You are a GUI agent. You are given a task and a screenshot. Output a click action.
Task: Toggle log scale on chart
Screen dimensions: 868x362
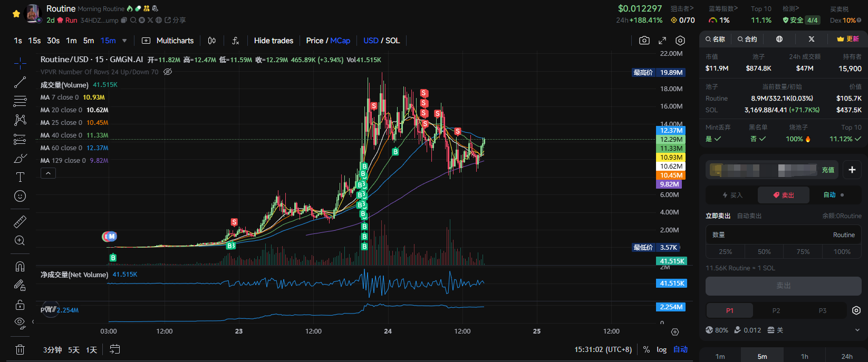pos(661,349)
